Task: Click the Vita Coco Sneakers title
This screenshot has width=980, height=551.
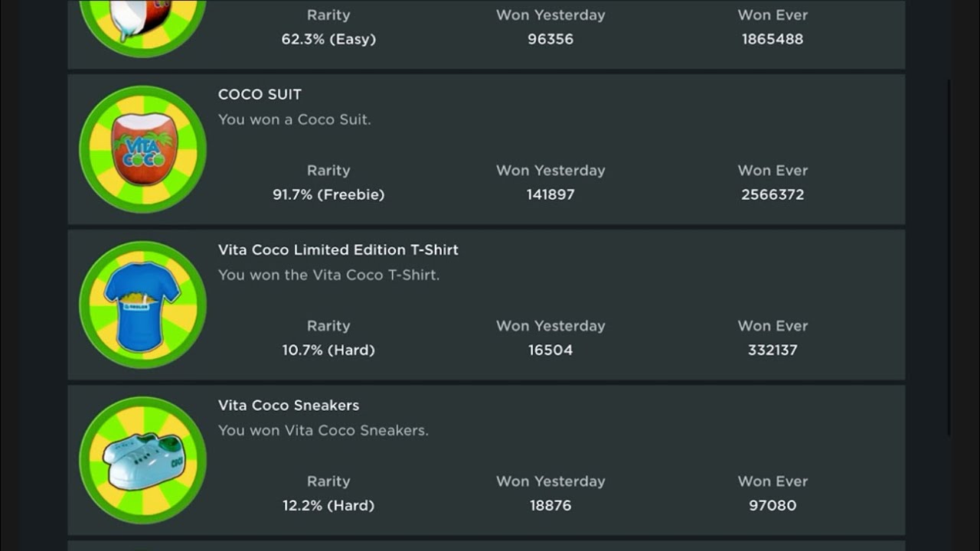Action: pyautogui.click(x=289, y=405)
